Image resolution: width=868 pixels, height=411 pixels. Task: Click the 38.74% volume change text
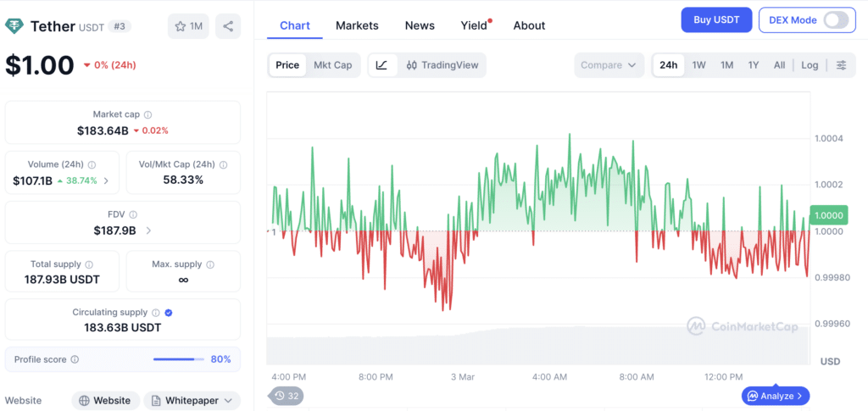coord(81,181)
